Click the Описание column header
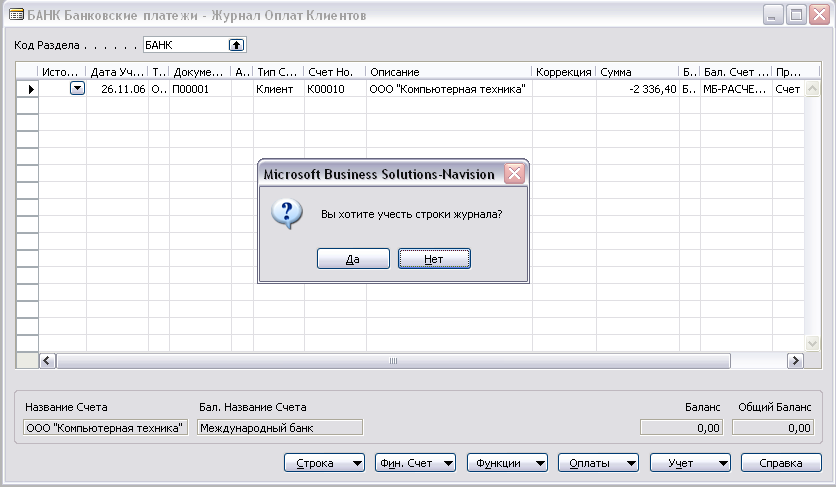The height and width of the screenshot is (487, 836). click(x=449, y=72)
